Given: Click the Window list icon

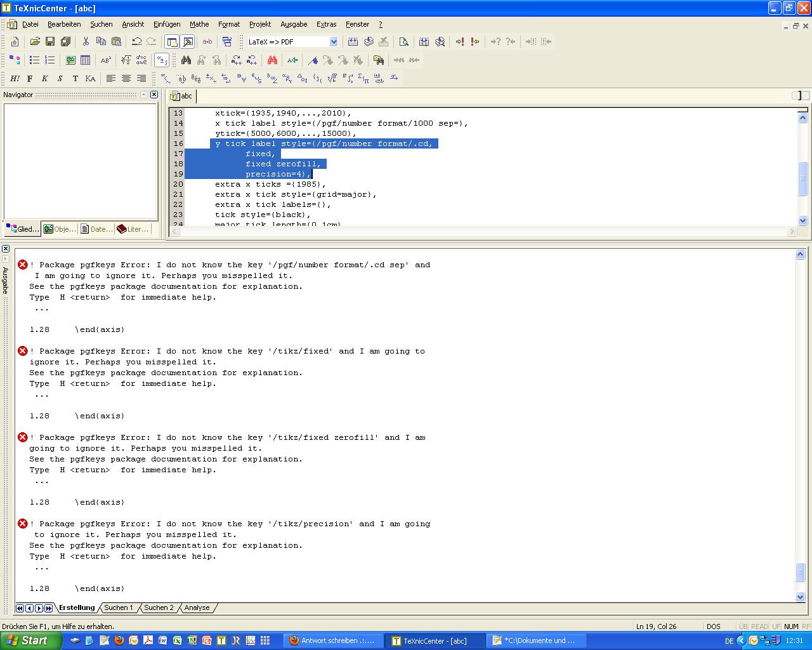Looking at the screenshot, I should 227,42.
